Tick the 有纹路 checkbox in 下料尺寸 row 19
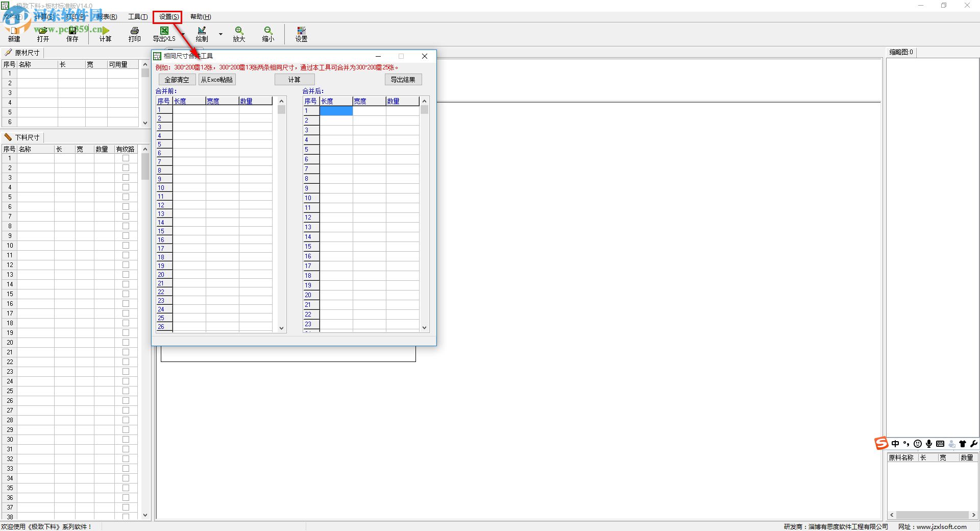This screenshot has height=531, width=980. [x=126, y=333]
